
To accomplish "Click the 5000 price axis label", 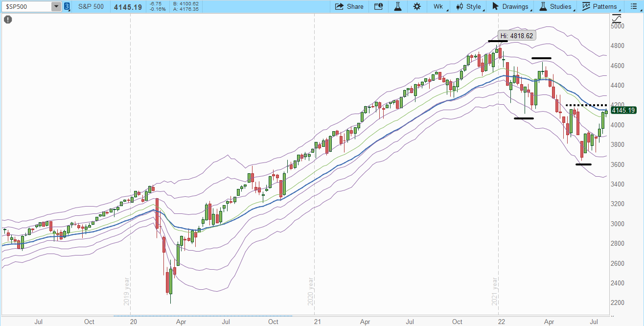I will tap(618, 26).
